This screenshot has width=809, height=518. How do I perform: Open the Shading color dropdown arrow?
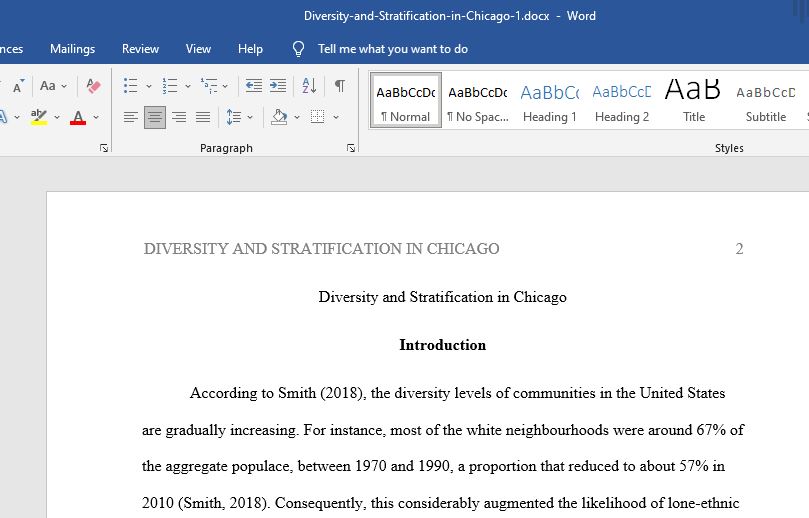[x=297, y=118]
